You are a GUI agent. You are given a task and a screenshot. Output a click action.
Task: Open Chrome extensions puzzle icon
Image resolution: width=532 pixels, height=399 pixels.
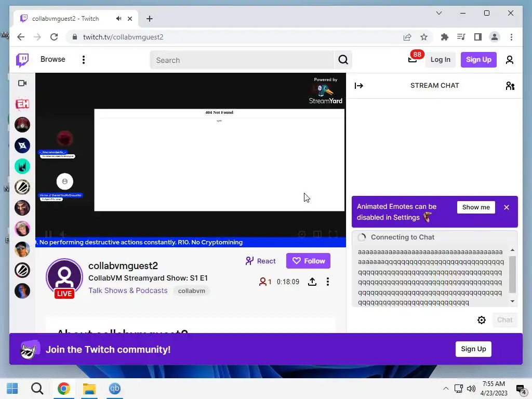click(x=445, y=37)
